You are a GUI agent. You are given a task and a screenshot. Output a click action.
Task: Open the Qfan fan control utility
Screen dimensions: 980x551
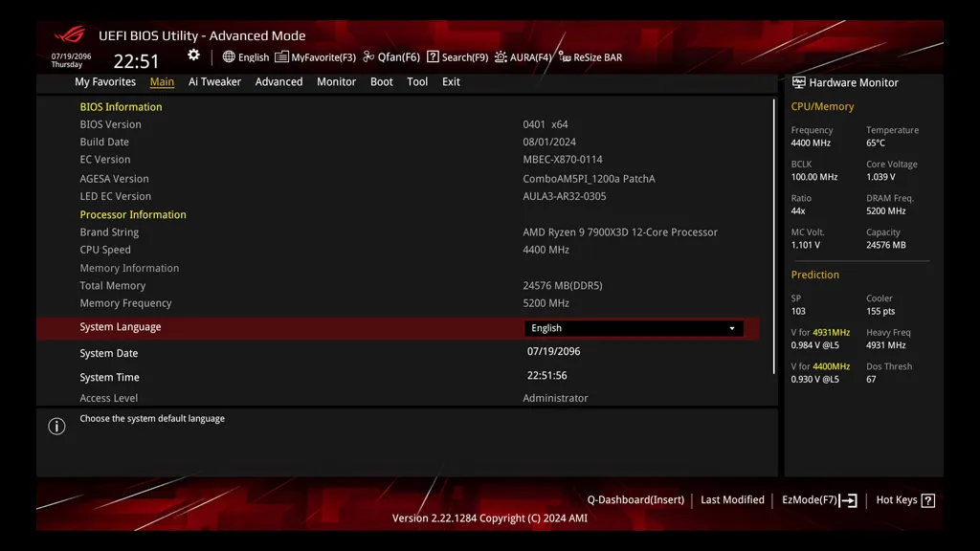click(x=391, y=56)
